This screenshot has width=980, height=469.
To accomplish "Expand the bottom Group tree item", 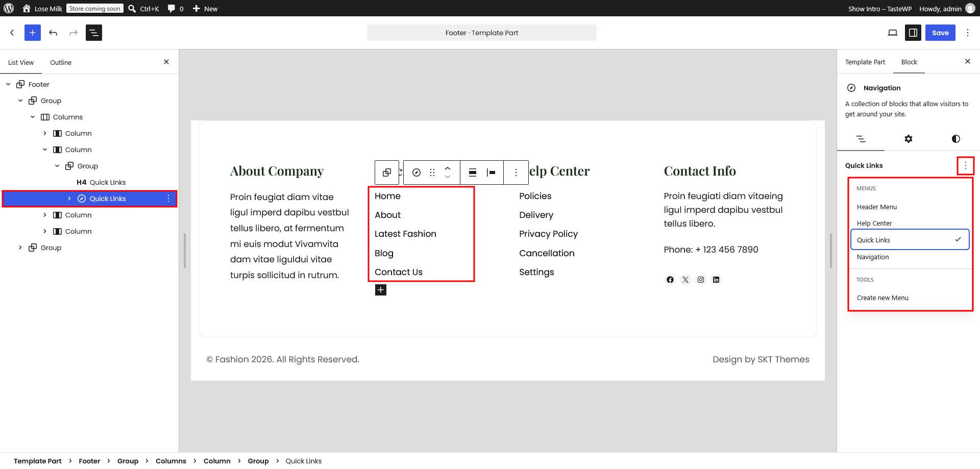I will [x=20, y=248].
